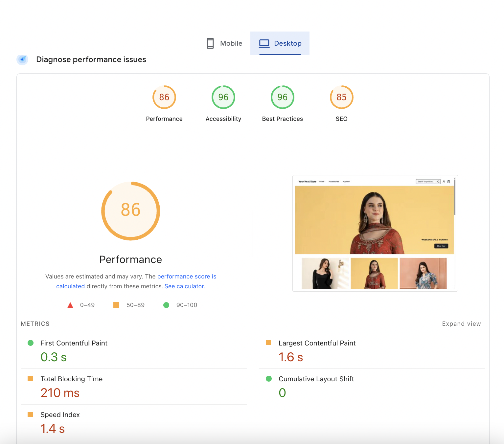This screenshot has width=504, height=444.
Task: Open the Best Practices 96 gauge
Action: click(x=283, y=97)
